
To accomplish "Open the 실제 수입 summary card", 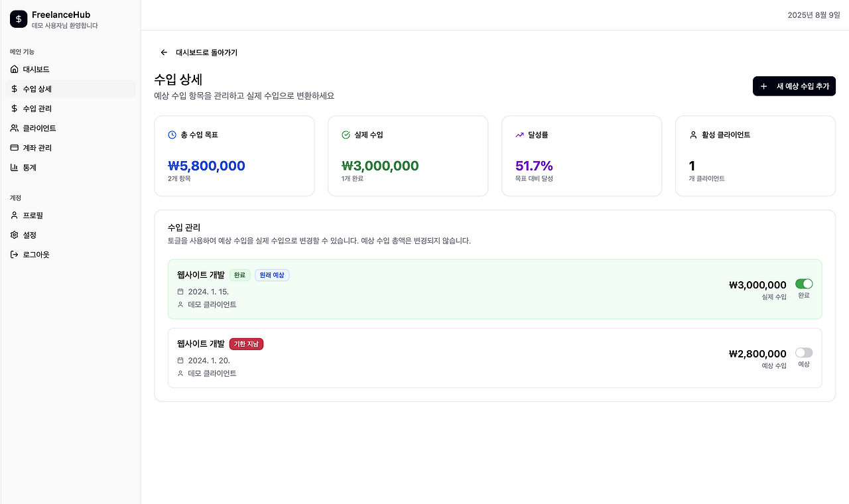I will [408, 157].
